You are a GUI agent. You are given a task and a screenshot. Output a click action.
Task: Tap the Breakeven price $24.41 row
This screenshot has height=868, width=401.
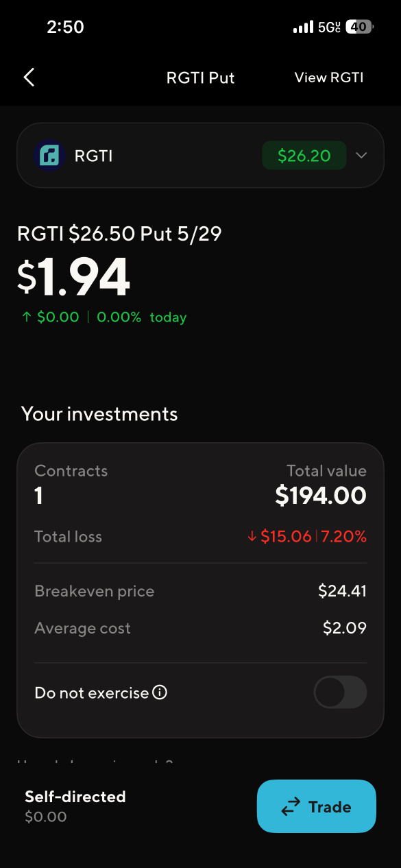pos(200,591)
